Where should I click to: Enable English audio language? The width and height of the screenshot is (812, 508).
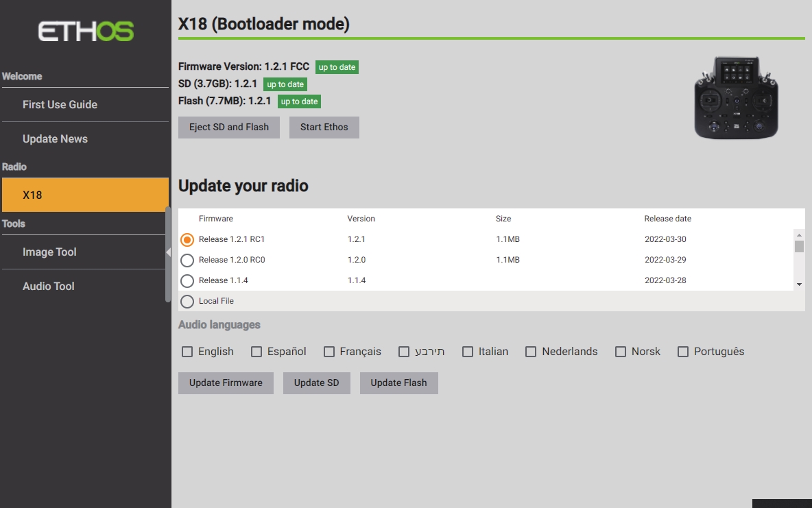click(187, 352)
